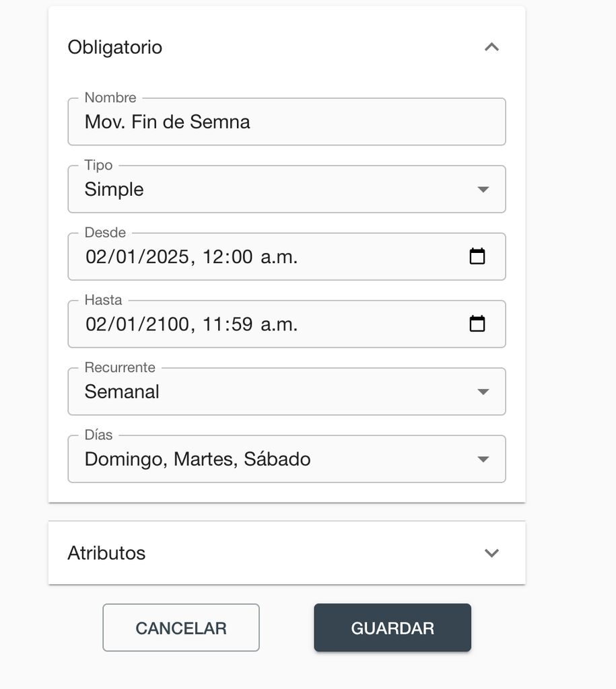
Task: Save with the GUARDAR button
Action: tap(392, 628)
